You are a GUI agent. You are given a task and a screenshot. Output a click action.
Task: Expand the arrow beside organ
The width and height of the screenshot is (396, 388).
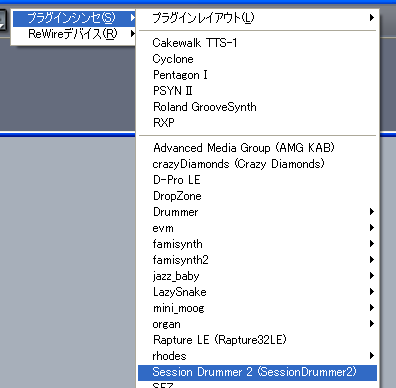(372, 324)
